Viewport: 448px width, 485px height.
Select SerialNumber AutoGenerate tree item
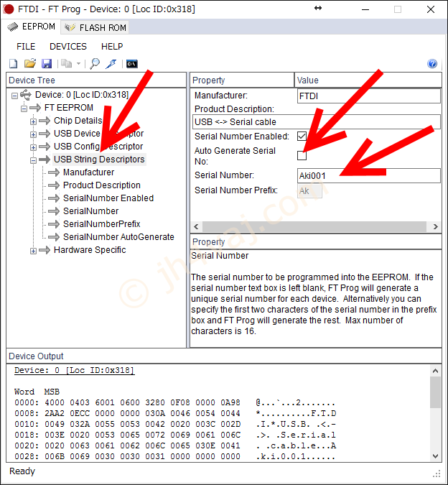(118, 237)
